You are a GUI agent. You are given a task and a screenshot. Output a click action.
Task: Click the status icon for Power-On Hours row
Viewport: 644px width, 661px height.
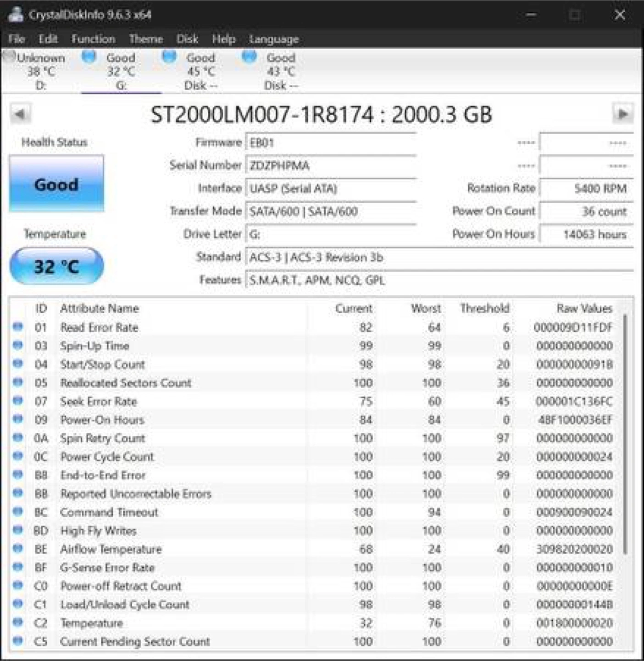click(x=18, y=419)
